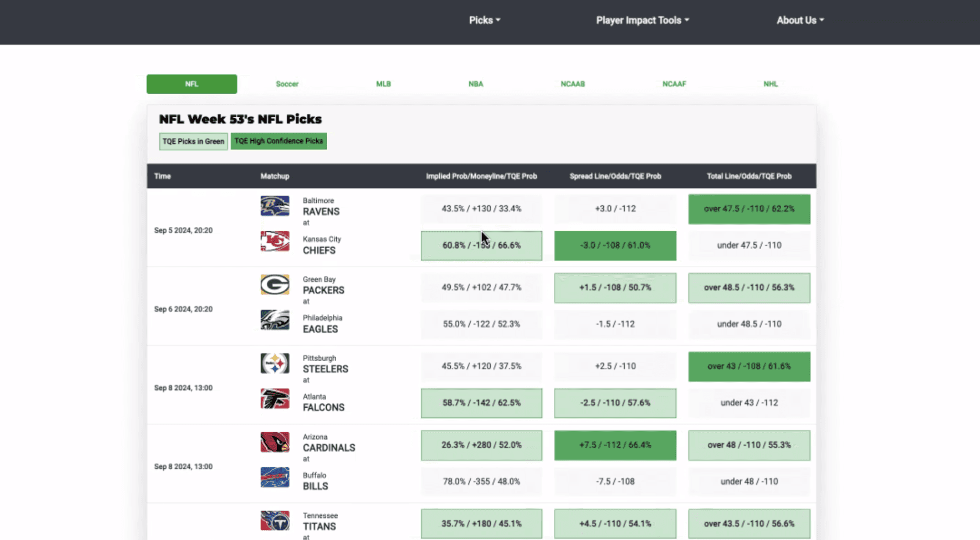Click the Time column header
This screenshot has height=540, width=980.
[162, 176]
